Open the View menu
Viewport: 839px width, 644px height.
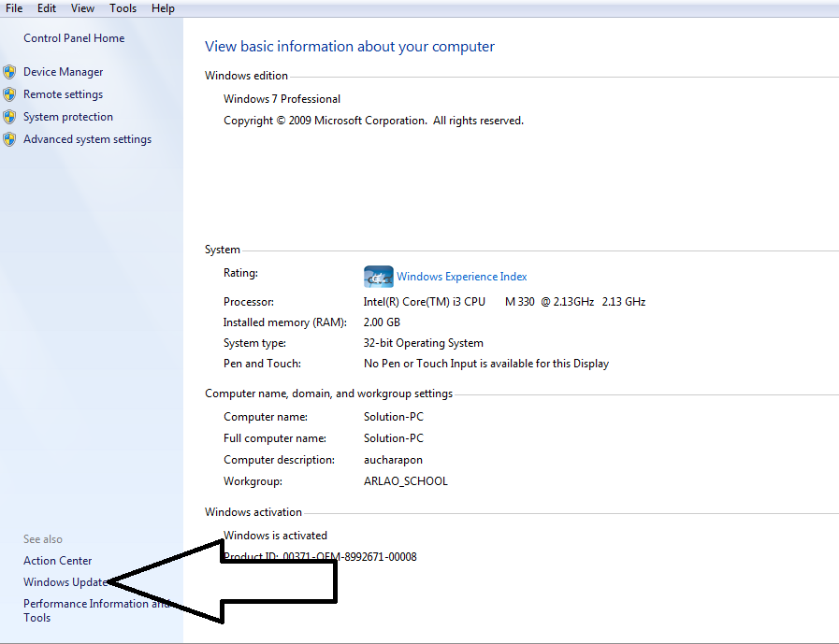(x=82, y=8)
